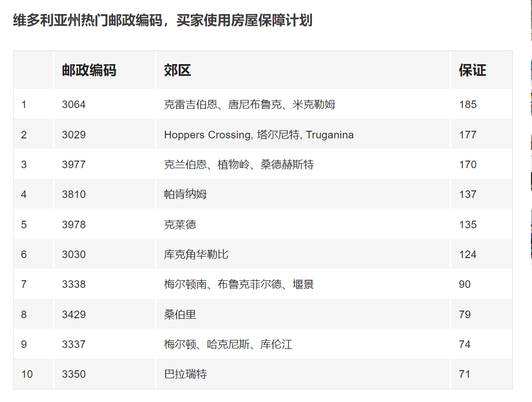532x402 pixels.
Task: Click postcode 3810 in row 4
Action: 74,194
